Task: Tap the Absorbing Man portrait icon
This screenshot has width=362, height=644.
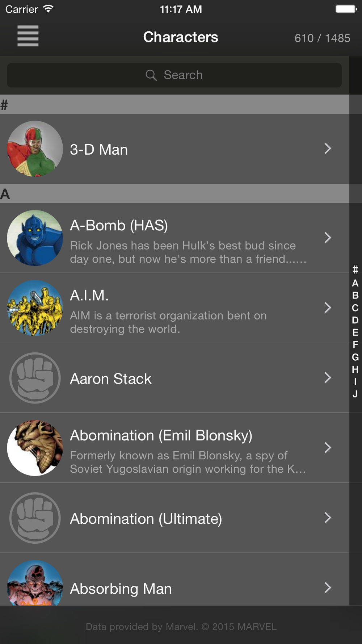Action: point(35,583)
